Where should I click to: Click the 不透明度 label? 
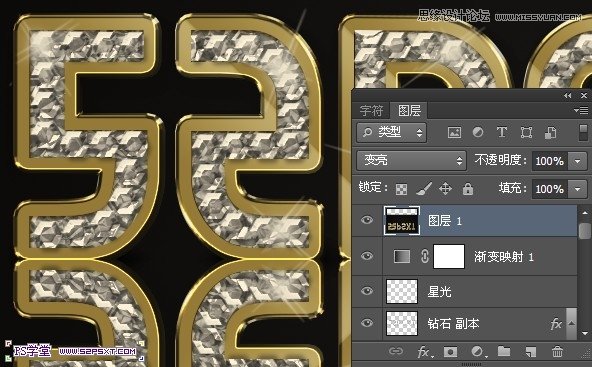[x=500, y=160]
